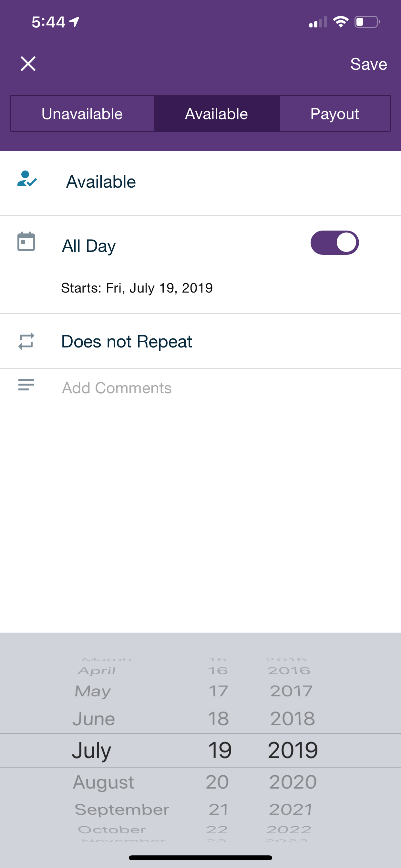Screen dimensions: 401x868
Task: Close the availability editor with X
Action: point(28,64)
